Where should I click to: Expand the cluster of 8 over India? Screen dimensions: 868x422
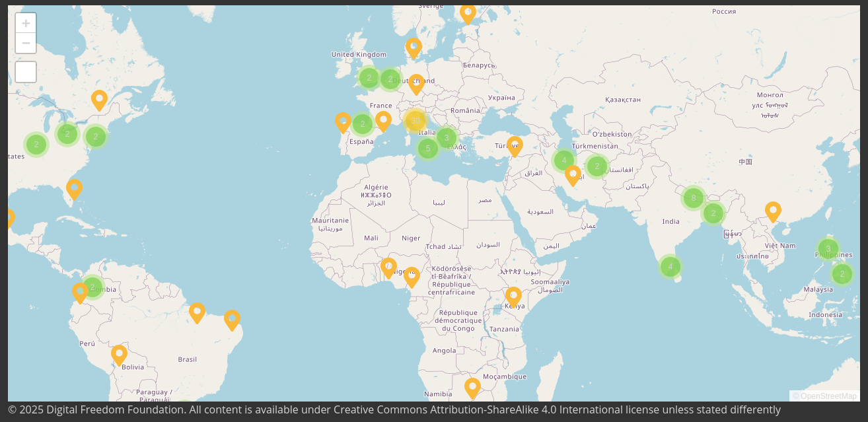[x=693, y=197]
